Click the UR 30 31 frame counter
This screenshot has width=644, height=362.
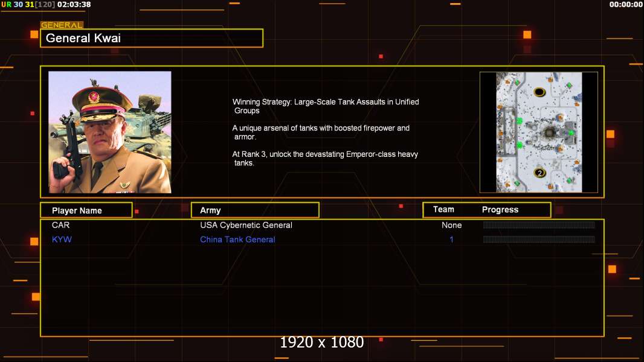[x=28, y=4]
